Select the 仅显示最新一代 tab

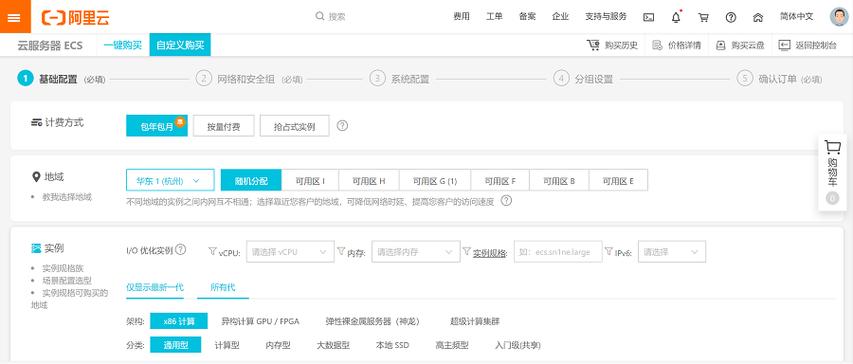(x=155, y=287)
